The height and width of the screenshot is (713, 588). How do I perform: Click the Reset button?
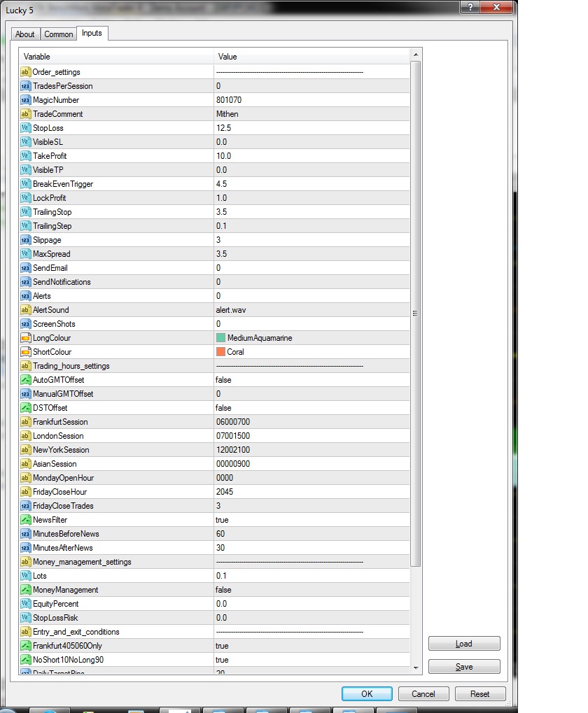[480, 694]
